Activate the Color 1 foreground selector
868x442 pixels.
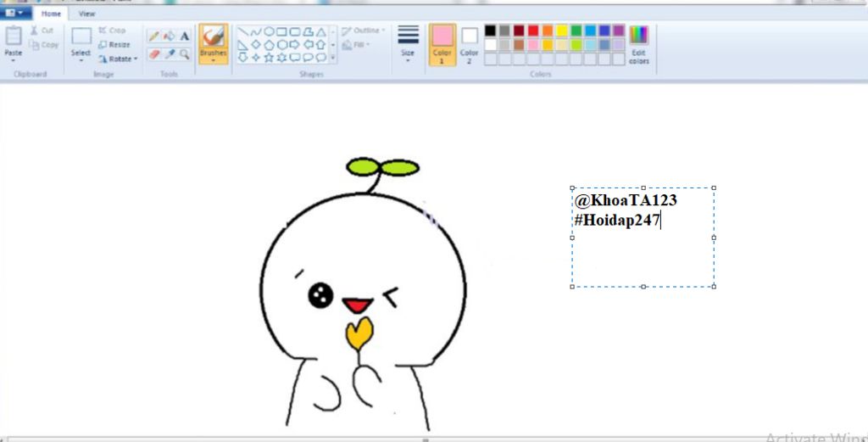tap(442, 44)
